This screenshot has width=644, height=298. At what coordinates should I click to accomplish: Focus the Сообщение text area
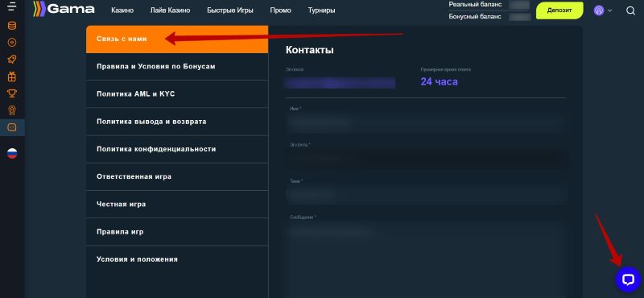point(426,259)
